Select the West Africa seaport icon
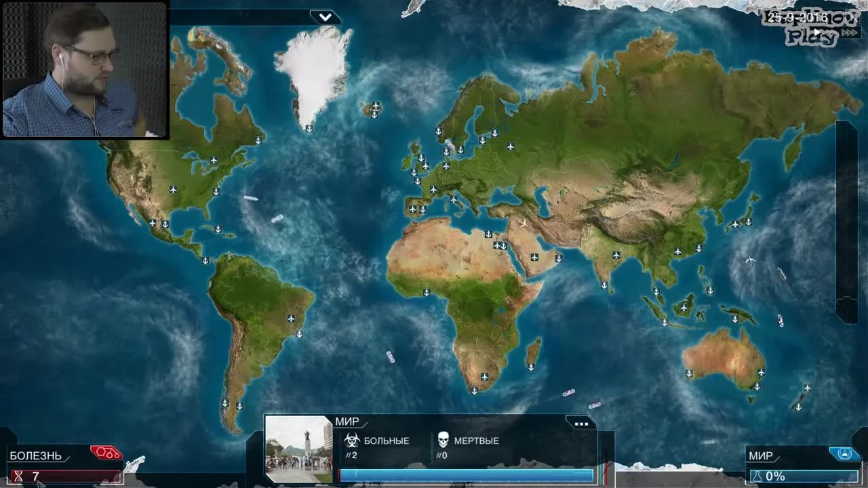The width and height of the screenshot is (868, 488). (427, 293)
